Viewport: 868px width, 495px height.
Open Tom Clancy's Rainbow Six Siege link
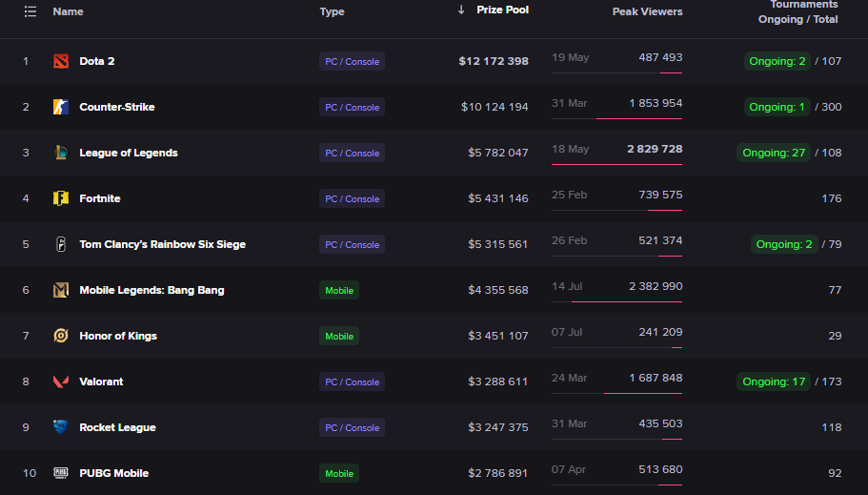point(162,244)
